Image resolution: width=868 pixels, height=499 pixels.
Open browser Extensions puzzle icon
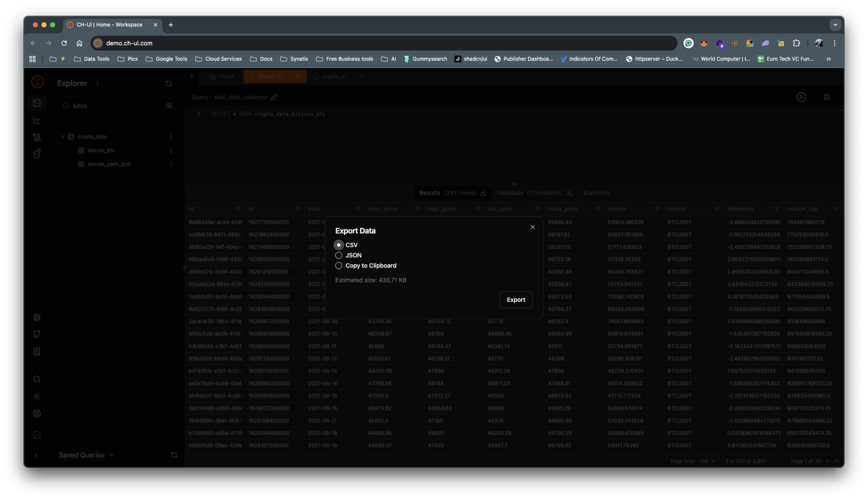796,43
